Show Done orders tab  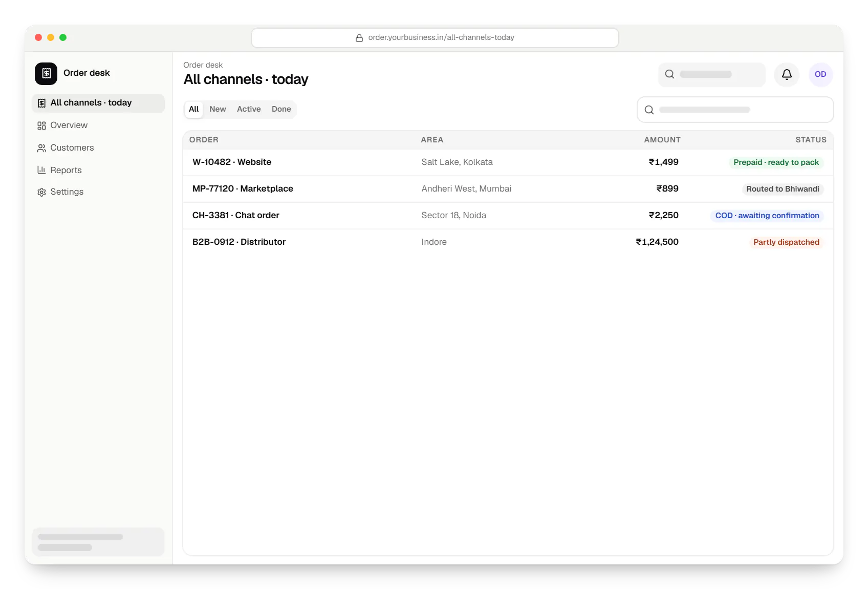281,109
